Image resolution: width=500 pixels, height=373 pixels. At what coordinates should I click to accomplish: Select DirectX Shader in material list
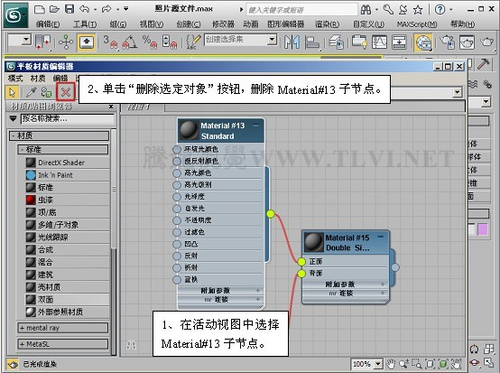pyautogui.click(x=68, y=163)
